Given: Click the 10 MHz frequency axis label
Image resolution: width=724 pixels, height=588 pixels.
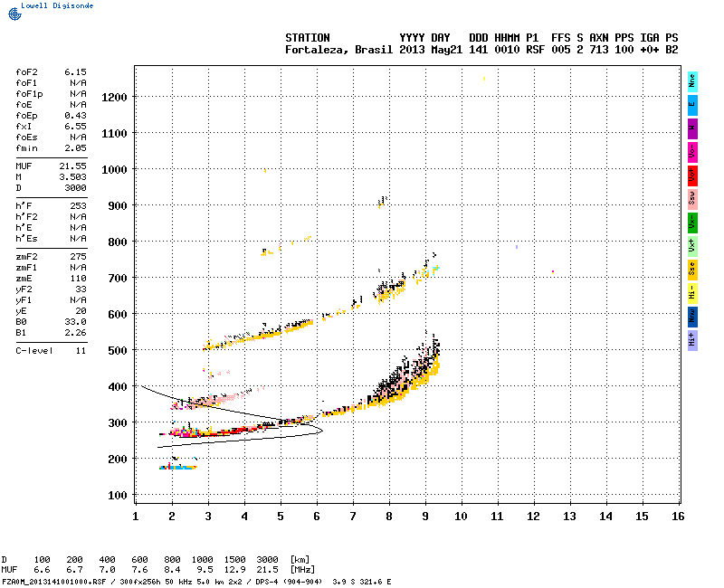Looking at the screenshot, I should [x=461, y=517].
